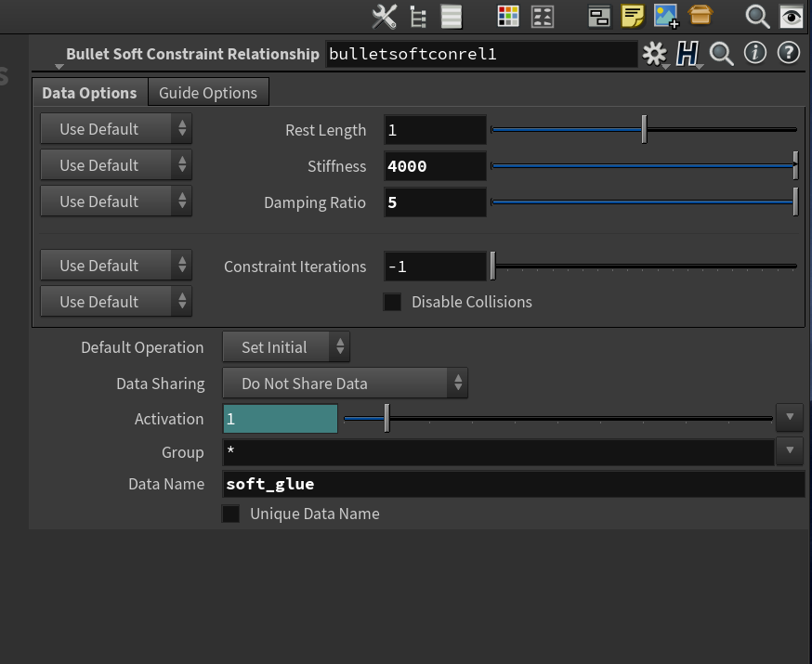Viewport: 812px width, 664px height.
Task: Click the Data Name label
Action: 166,484
